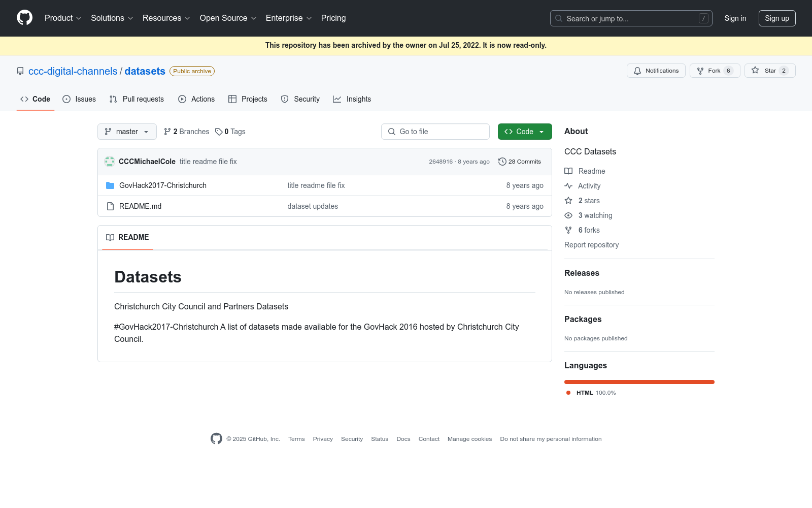Click the orange HTML language dot
This screenshot has height=508, width=812.
point(568,393)
